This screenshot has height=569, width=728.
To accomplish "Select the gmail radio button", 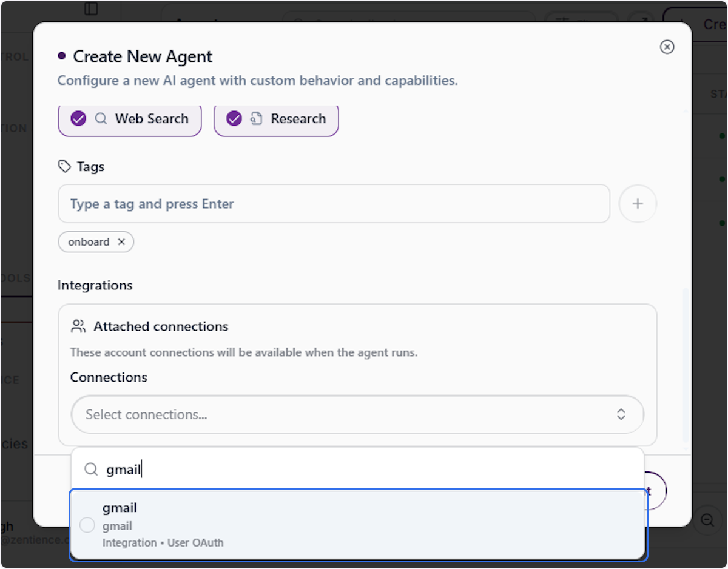I will 87,525.
